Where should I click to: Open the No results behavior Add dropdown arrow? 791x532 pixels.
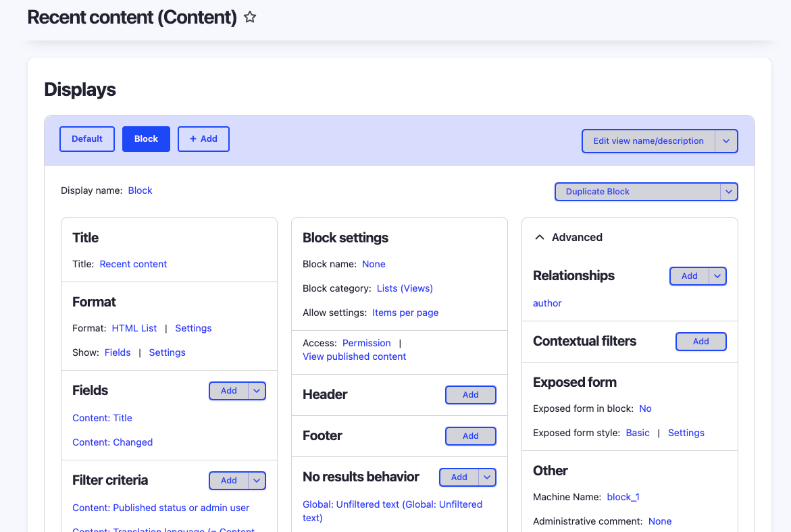(488, 477)
